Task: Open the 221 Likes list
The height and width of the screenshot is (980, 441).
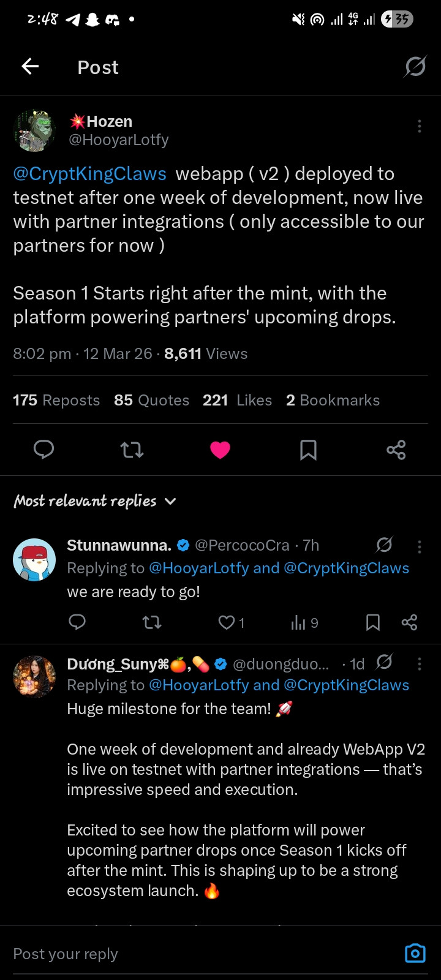Action: point(237,400)
